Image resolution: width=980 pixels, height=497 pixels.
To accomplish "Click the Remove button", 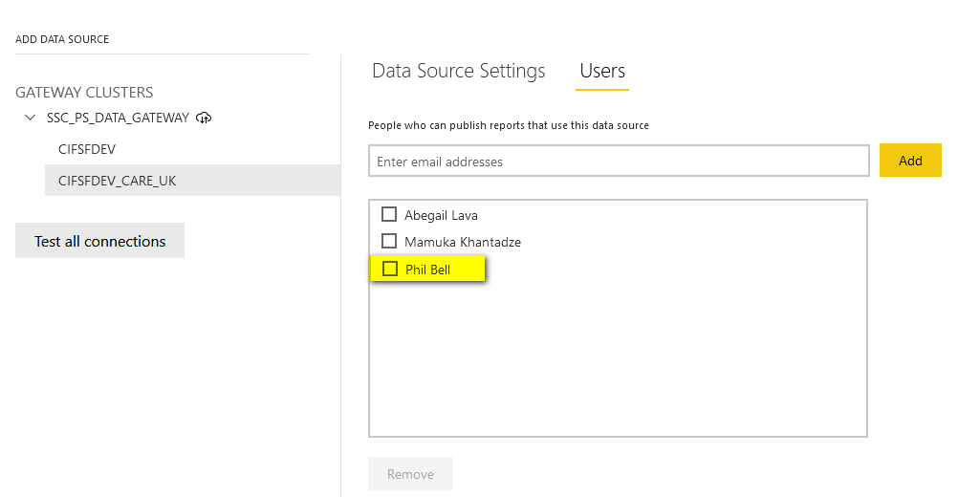I will point(410,474).
